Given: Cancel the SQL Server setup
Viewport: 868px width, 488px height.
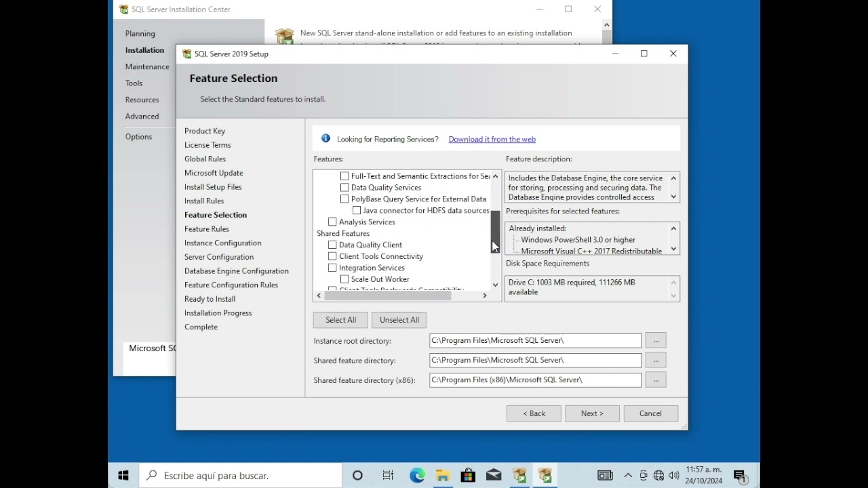Looking at the screenshot, I should tap(650, 413).
